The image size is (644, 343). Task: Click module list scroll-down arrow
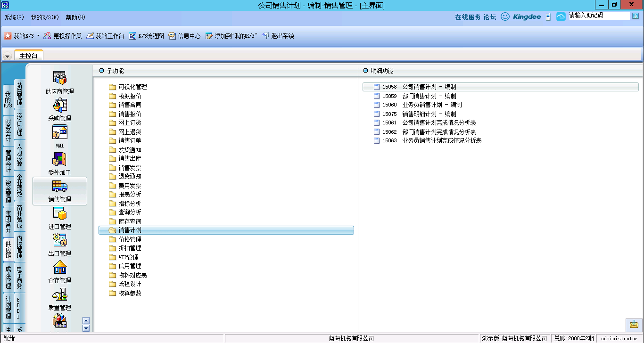(x=86, y=328)
